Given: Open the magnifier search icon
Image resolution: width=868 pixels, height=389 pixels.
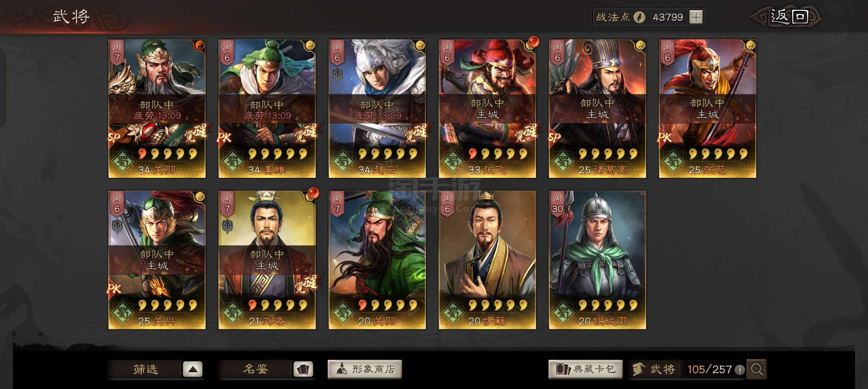Looking at the screenshot, I should point(757,369).
